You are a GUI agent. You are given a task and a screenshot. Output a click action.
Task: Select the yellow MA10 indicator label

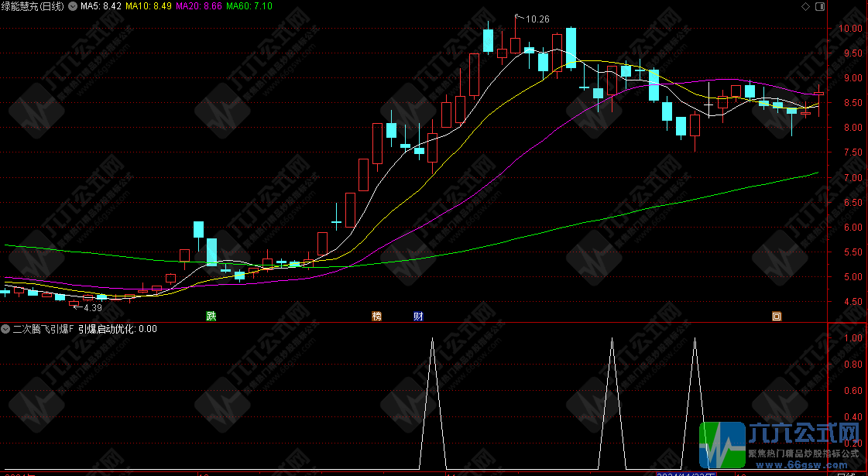point(148,6)
